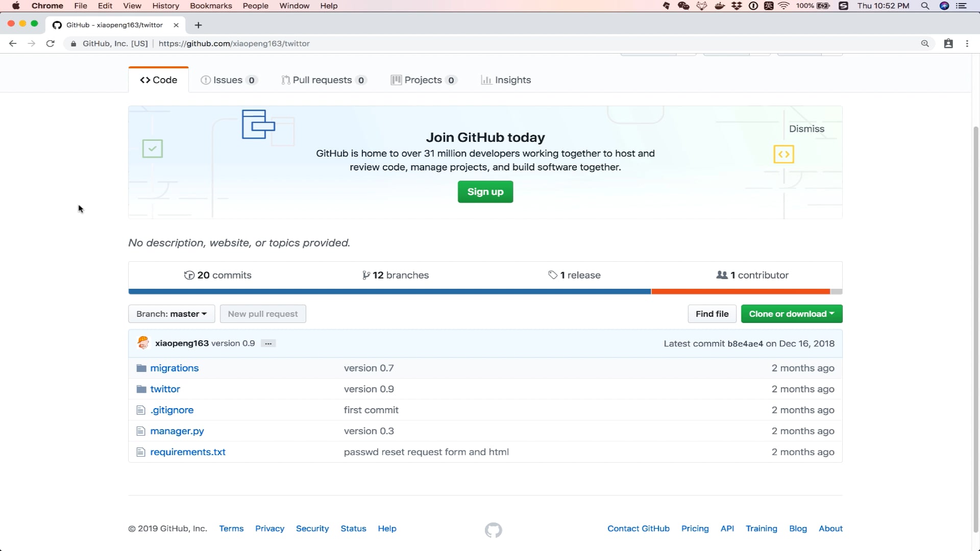This screenshot has height=551, width=980.
Task: Open the Bookmarks menu in menu bar
Action: 211,6
